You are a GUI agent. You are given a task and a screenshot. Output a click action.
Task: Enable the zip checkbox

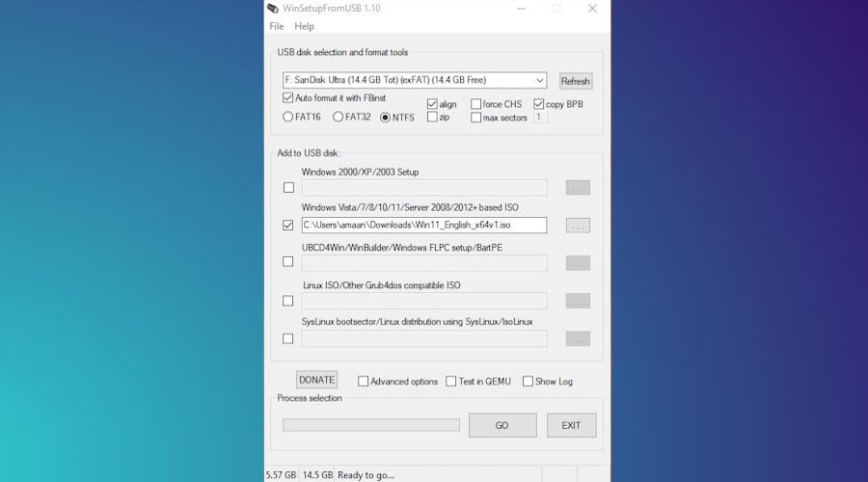(x=432, y=118)
